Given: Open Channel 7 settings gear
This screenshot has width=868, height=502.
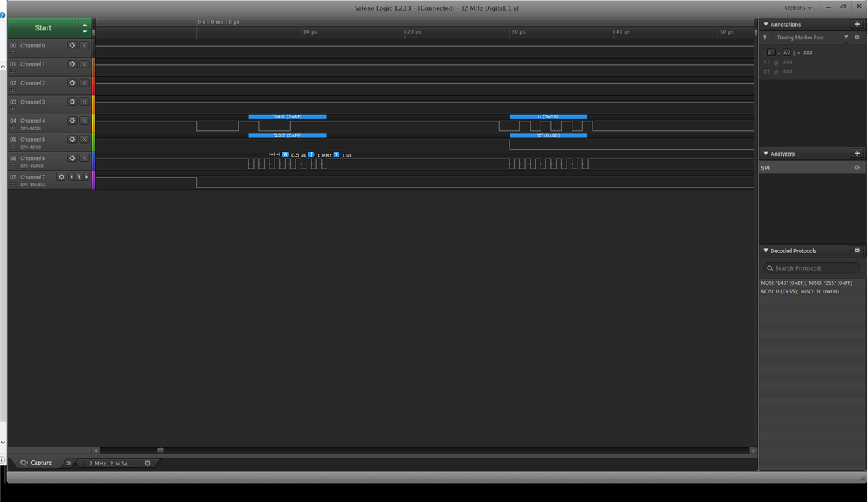Looking at the screenshot, I should point(61,177).
